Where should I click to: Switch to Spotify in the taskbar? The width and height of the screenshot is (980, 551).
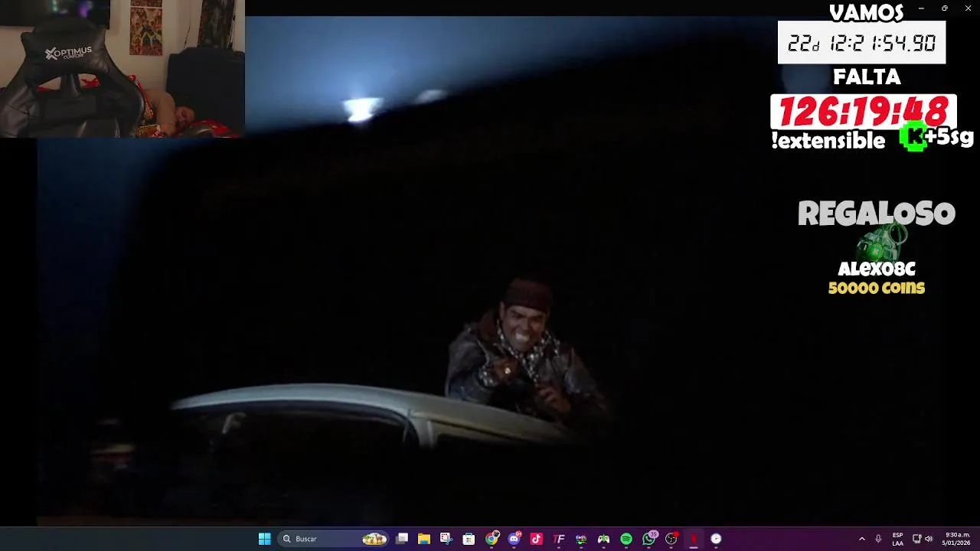click(626, 539)
